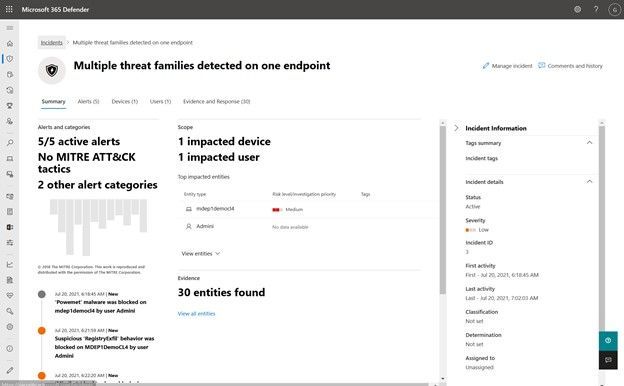This screenshot has height=386, width=624.
Task: Open the app launcher waffle icon
Action: [x=9, y=9]
